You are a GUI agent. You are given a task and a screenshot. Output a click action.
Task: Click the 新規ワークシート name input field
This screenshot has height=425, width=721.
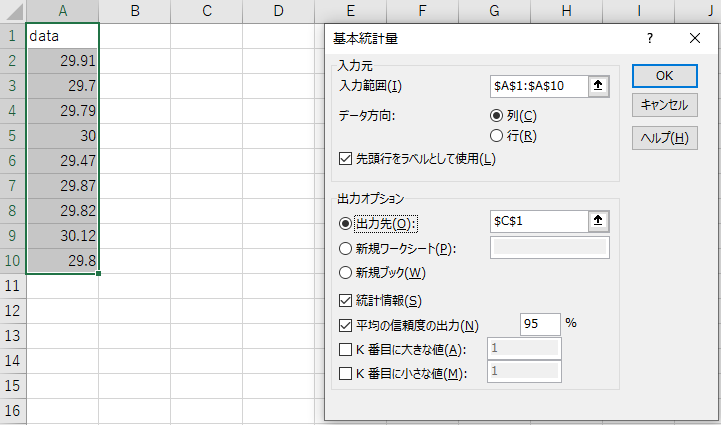point(549,247)
